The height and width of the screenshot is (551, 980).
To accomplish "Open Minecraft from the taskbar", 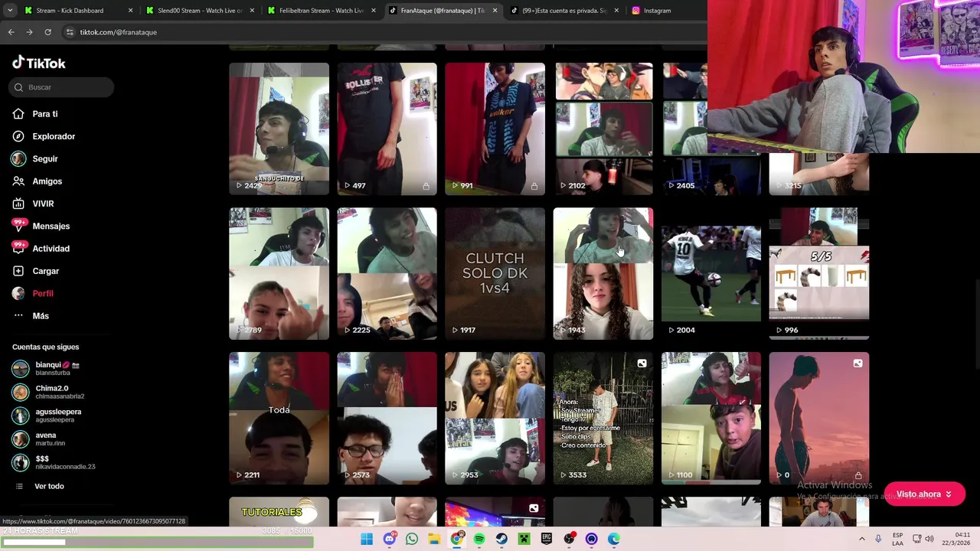I will coord(524,539).
